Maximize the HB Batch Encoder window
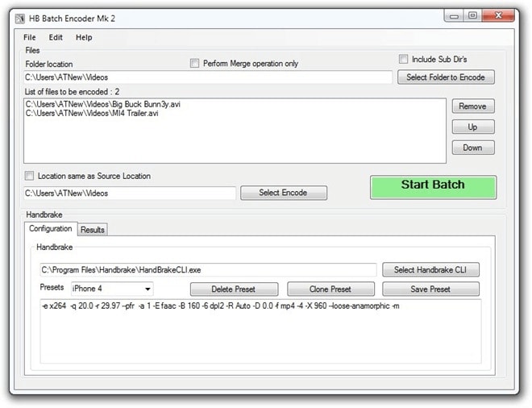This screenshot has width=532, height=408. pos(472,16)
